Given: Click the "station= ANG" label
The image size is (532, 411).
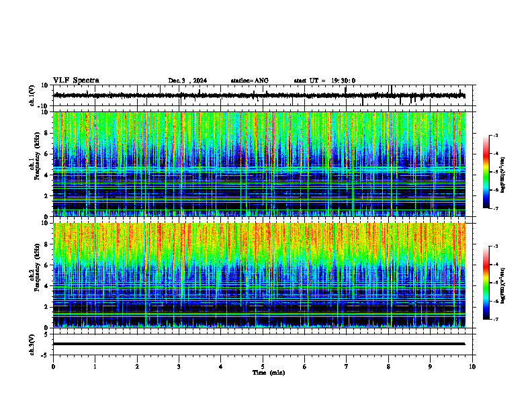Looking at the screenshot, I should coord(250,81).
